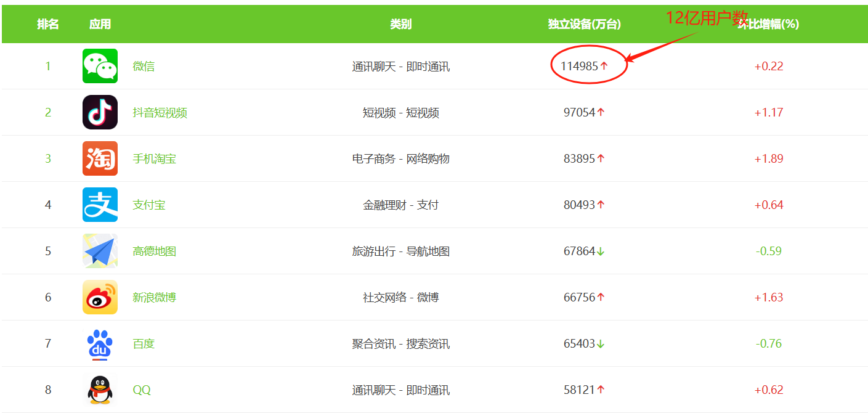
Task: Select the WeChat category 通讯聊天 - 即时通讯
Action: 401,66
